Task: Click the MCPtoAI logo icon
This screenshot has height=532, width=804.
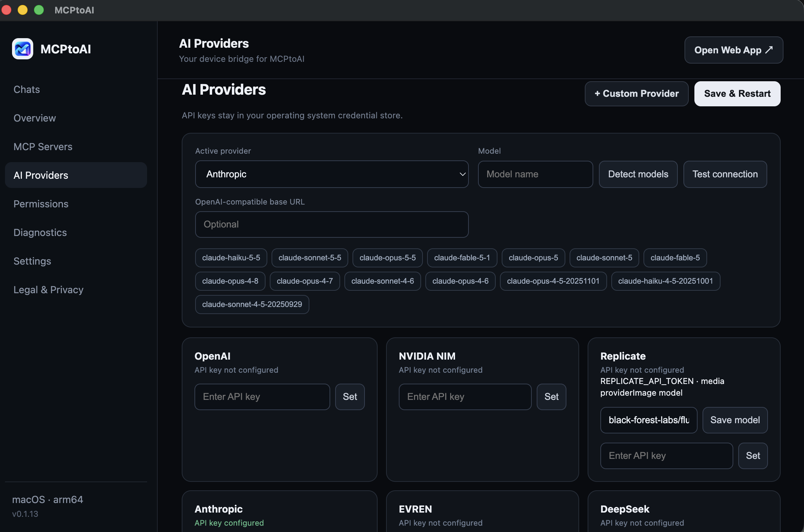Action: (x=23, y=49)
